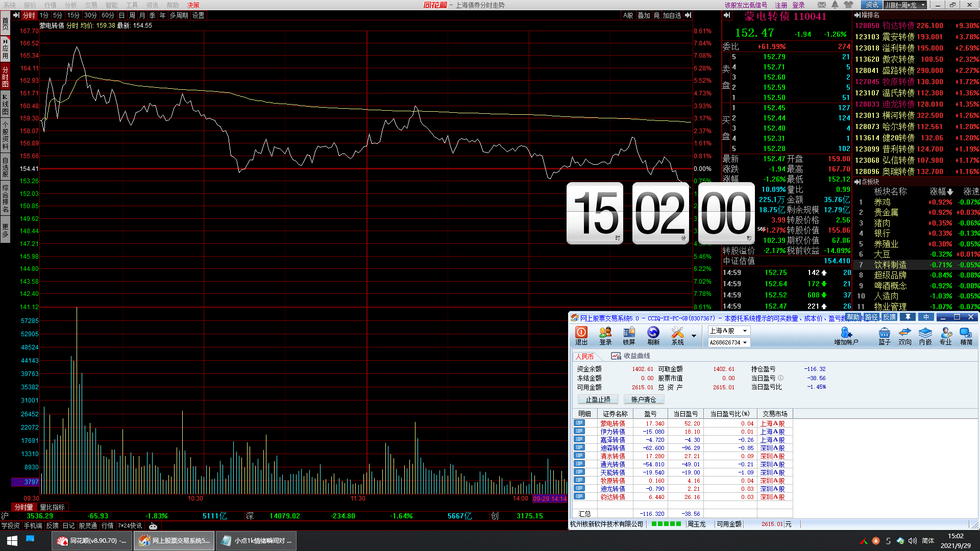
Task: Click the blue 资讯 button
Action: tap(872, 5)
